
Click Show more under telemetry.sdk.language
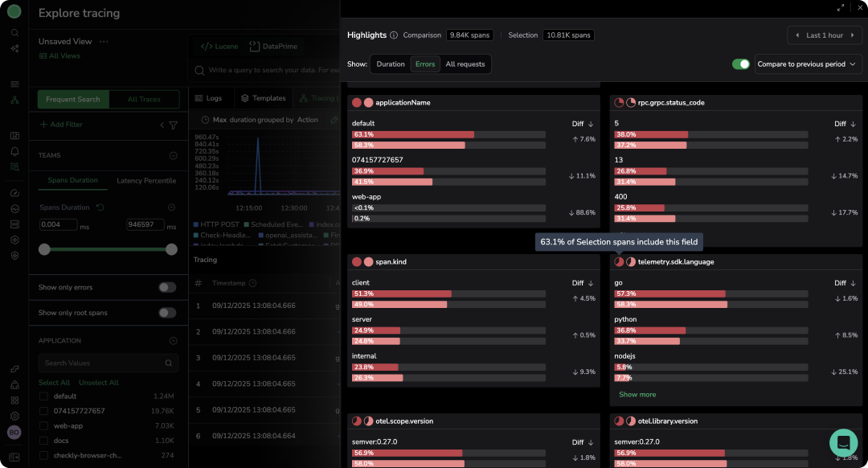637,395
